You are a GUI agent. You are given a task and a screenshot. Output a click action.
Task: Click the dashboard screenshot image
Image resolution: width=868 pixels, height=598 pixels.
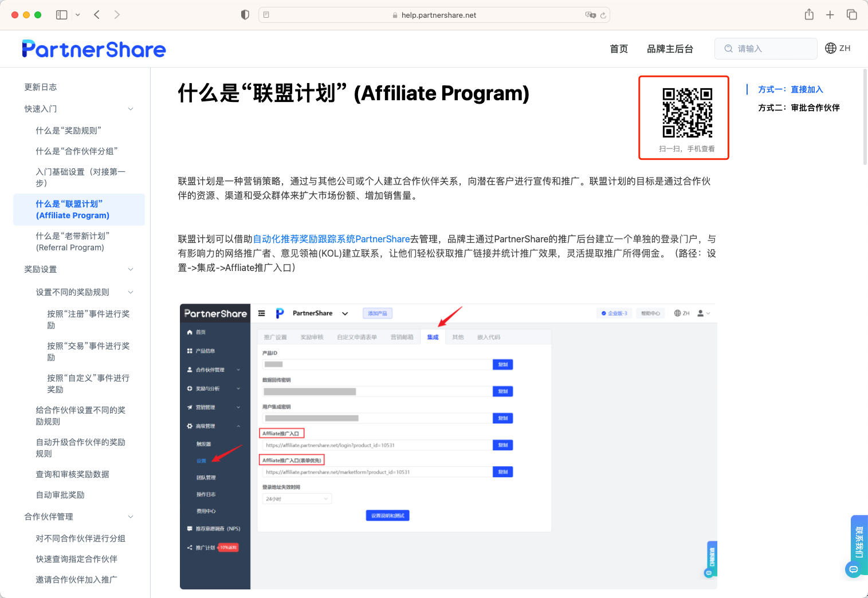448,446
